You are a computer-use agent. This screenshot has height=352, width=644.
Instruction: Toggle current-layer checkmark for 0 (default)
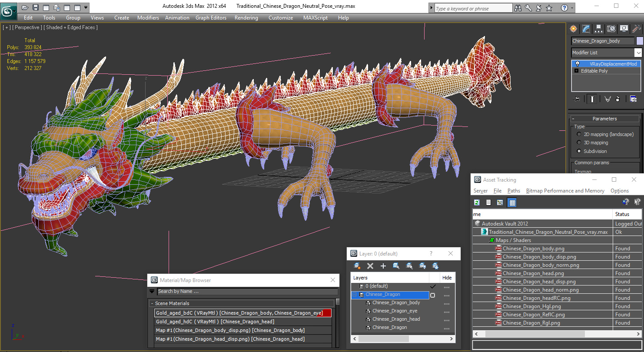433,286
